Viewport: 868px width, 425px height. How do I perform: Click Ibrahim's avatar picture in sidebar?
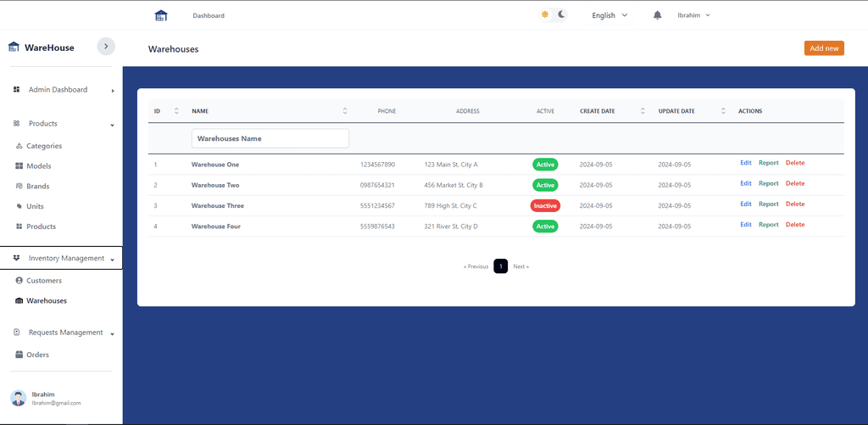[19, 398]
